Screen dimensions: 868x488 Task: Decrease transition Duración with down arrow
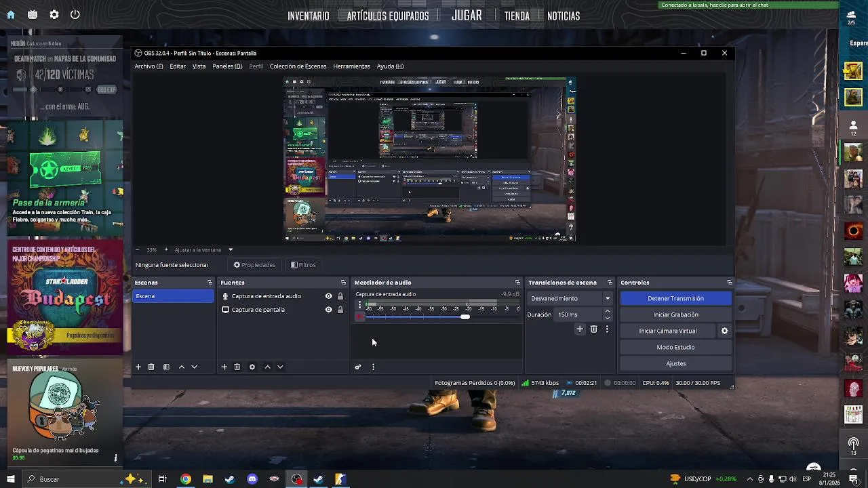[x=607, y=318]
